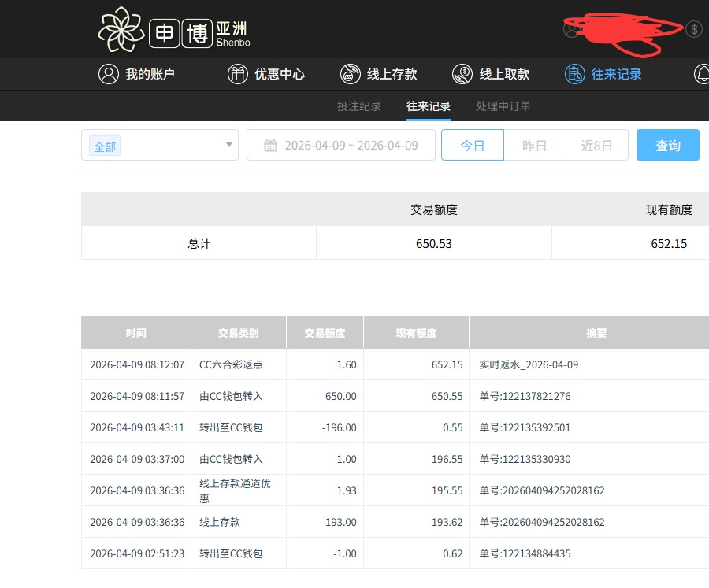Click the transaction records document icon
Screen dimensions: 709x588
(575, 74)
